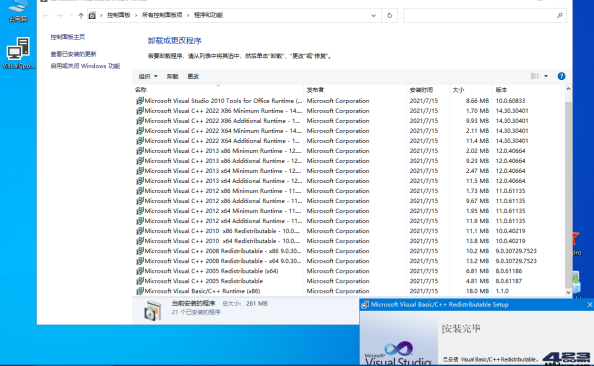Click the Back navigation arrow
The height and width of the screenshot is (366, 594).
(x=46, y=16)
